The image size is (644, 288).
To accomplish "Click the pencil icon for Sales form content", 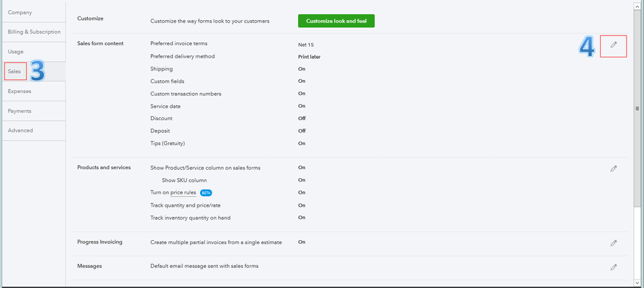I will click(614, 45).
